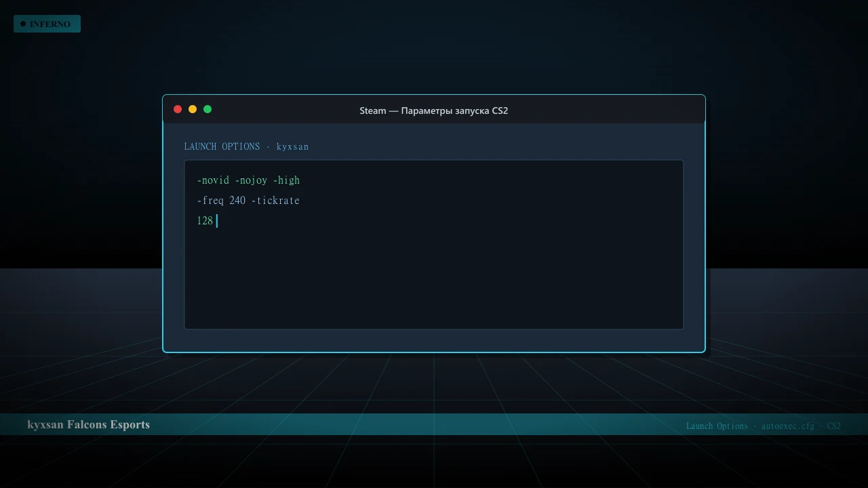Click the 'LAUNCH OPTIONS · kyxsan' label
The image size is (868, 488).
(246, 146)
